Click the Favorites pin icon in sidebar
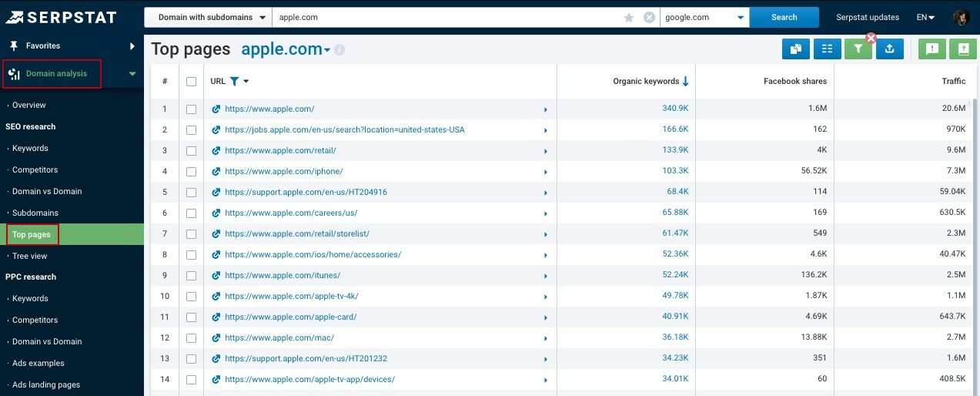The image size is (980, 396). [x=13, y=45]
